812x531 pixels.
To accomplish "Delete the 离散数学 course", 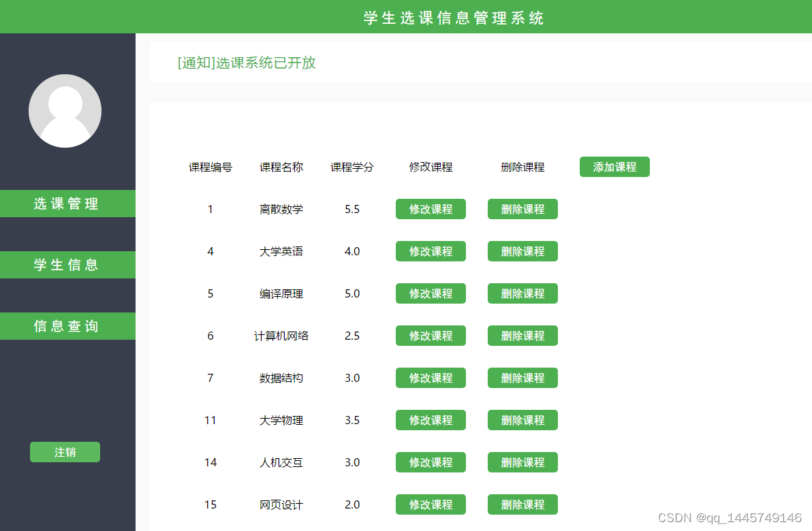I will click(522, 209).
